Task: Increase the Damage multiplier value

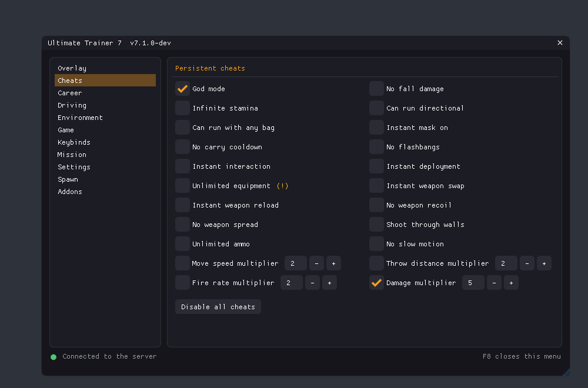Action: click(x=511, y=283)
